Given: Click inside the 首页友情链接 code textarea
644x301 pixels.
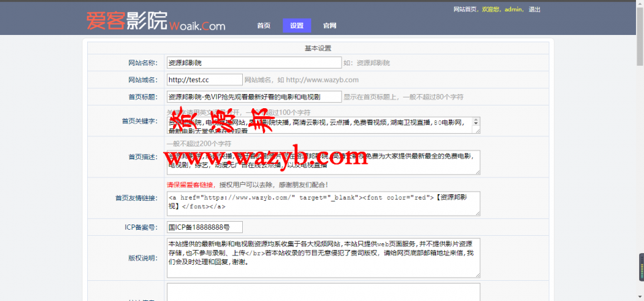Looking at the screenshot, I should (323, 204).
